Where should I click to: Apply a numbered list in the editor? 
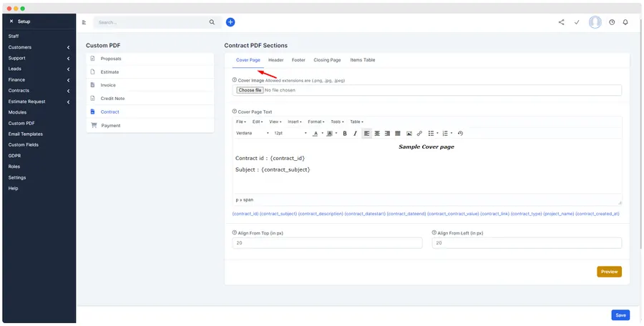click(445, 134)
